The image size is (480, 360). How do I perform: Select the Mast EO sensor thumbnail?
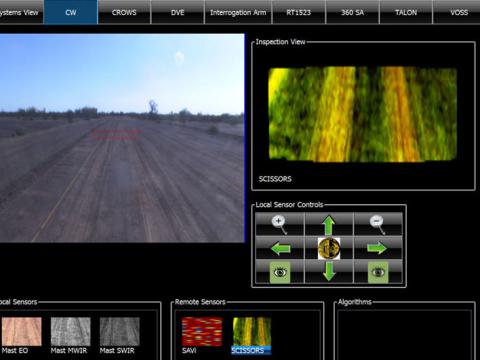pyautogui.click(x=21, y=331)
